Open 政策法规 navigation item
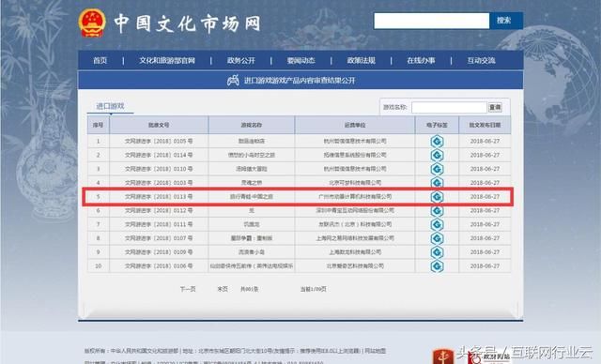Screen dimensions: 601x364 click(361, 60)
